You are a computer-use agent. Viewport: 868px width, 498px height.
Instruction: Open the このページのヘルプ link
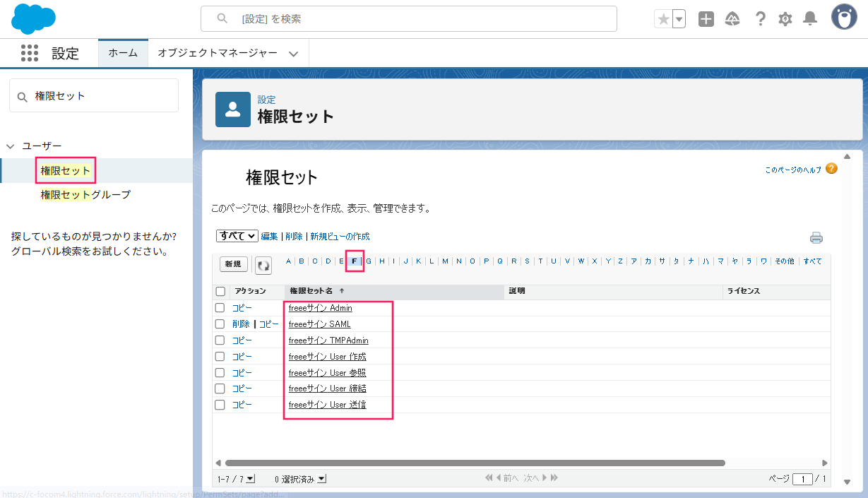pos(793,170)
